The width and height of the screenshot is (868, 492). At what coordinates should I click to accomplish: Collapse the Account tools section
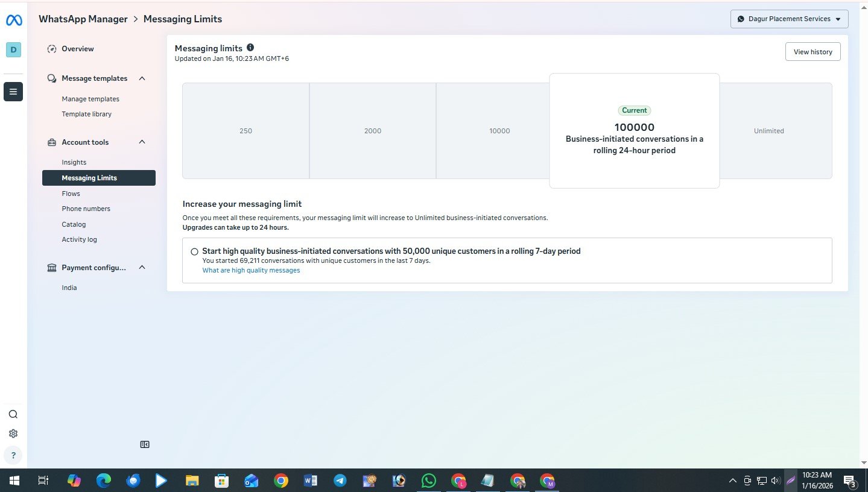(142, 142)
